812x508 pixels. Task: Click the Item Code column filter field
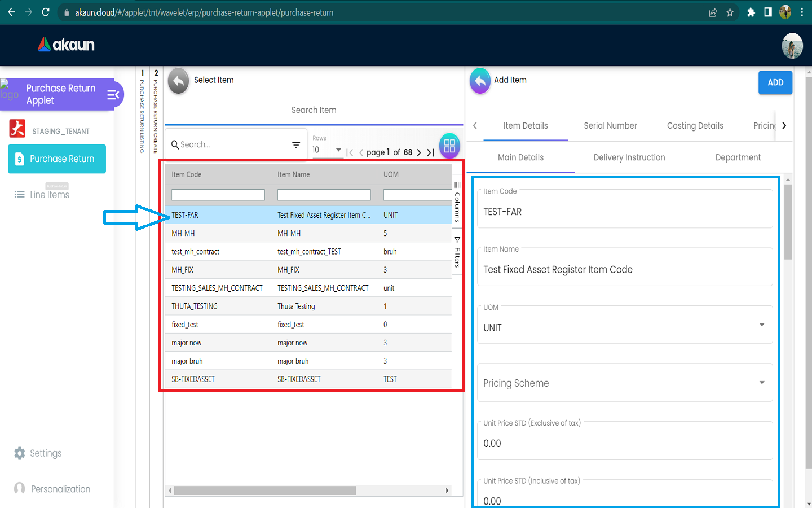coord(218,195)
